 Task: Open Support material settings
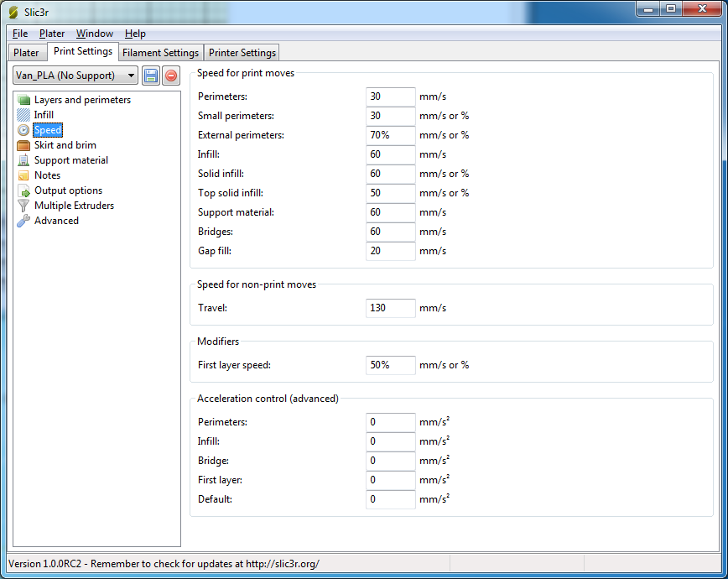point(70,160)
